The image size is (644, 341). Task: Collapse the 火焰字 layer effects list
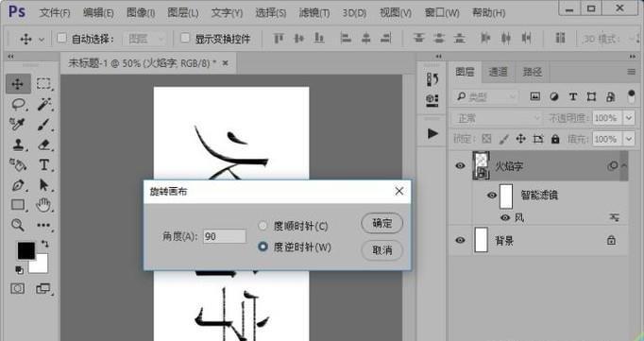[x=624, y=165]
